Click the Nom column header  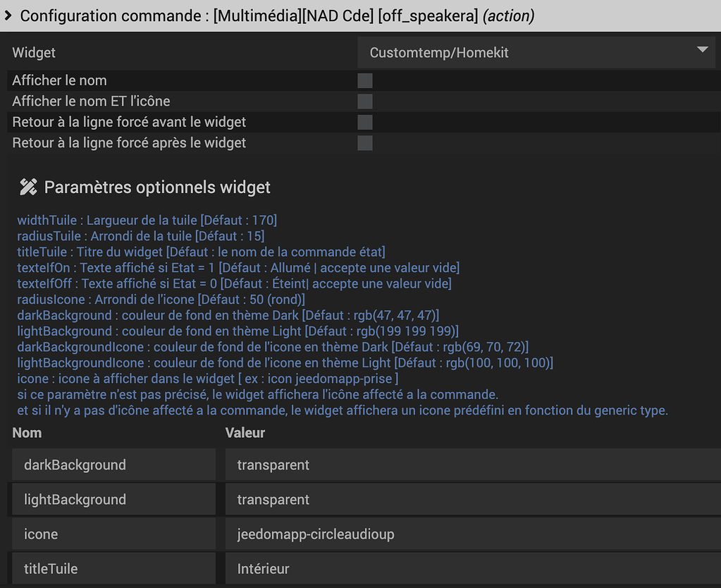[x=27, y=433]
